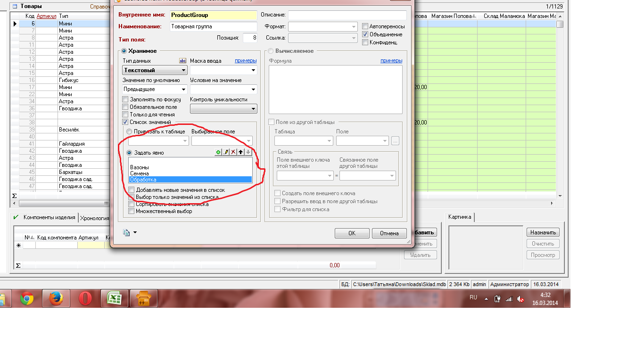Select the list value Семена

[x=190, y=173]
